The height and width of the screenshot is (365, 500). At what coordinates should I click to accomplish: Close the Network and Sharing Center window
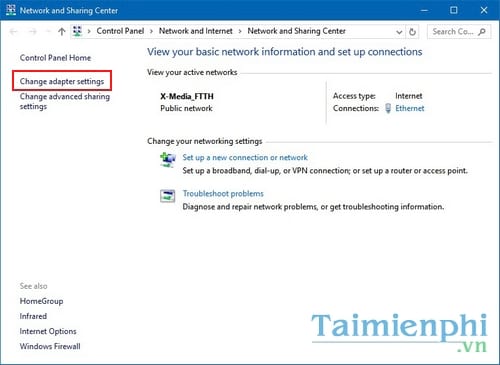click(484, 10)
